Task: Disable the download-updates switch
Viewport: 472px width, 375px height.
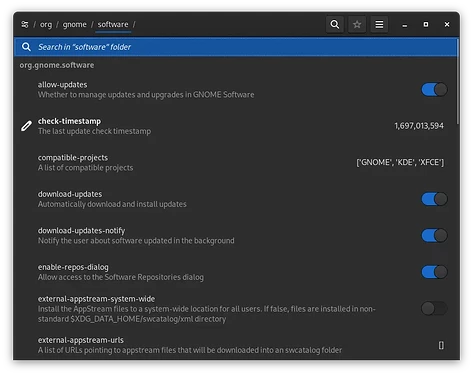Action: click(x=434, y=199)
